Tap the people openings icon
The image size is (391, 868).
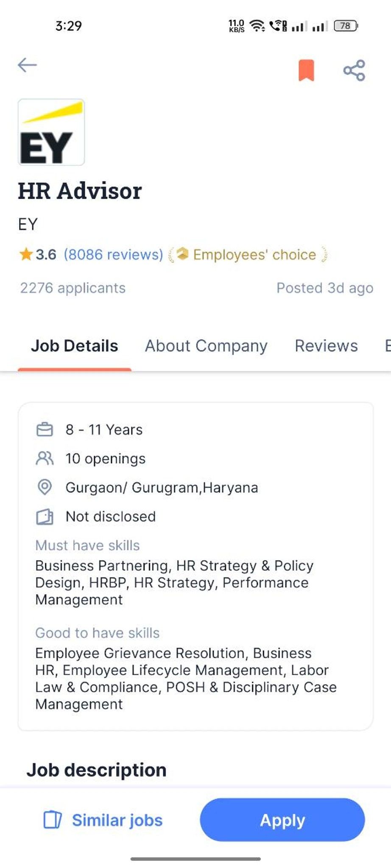tap(45, 458)
